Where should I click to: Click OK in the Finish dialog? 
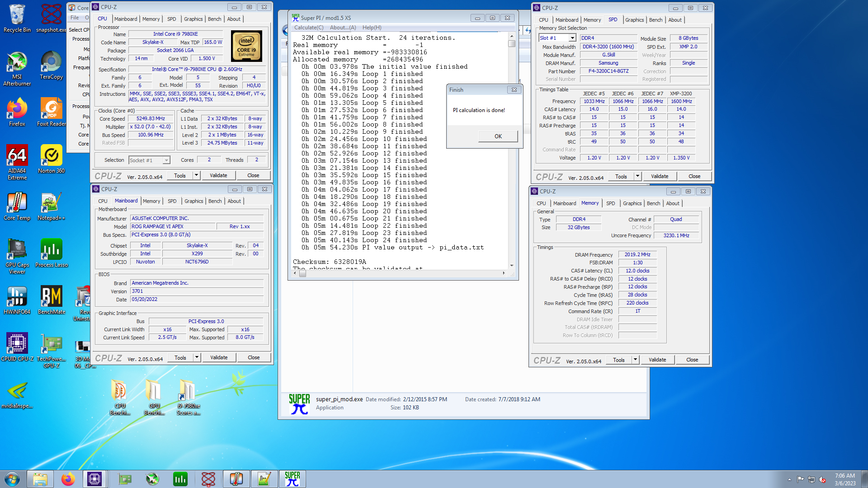point(498,136)
